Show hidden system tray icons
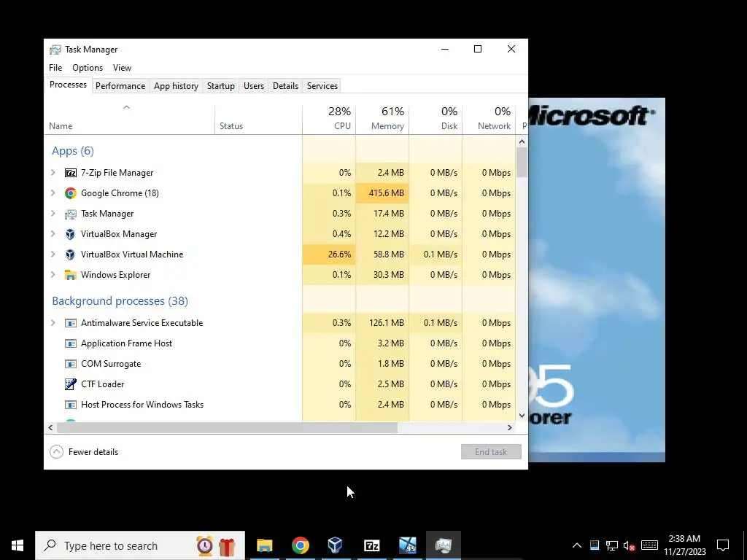Screen dimensions: 747x560 [577, 545]
